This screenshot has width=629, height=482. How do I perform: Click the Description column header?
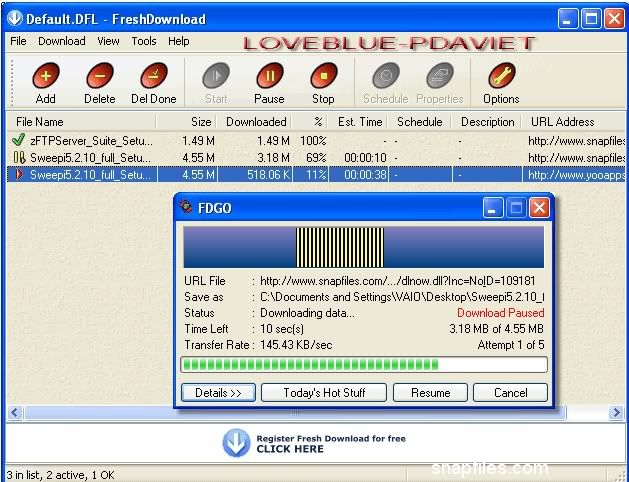click(486, 122)
